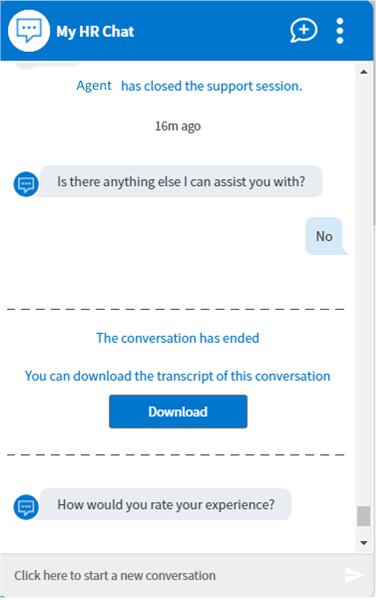Viewport: 376px width, 600px height.
Task: Click 'You can download the transcript' text
Action: pyautogui.click(x=178, y=376)
